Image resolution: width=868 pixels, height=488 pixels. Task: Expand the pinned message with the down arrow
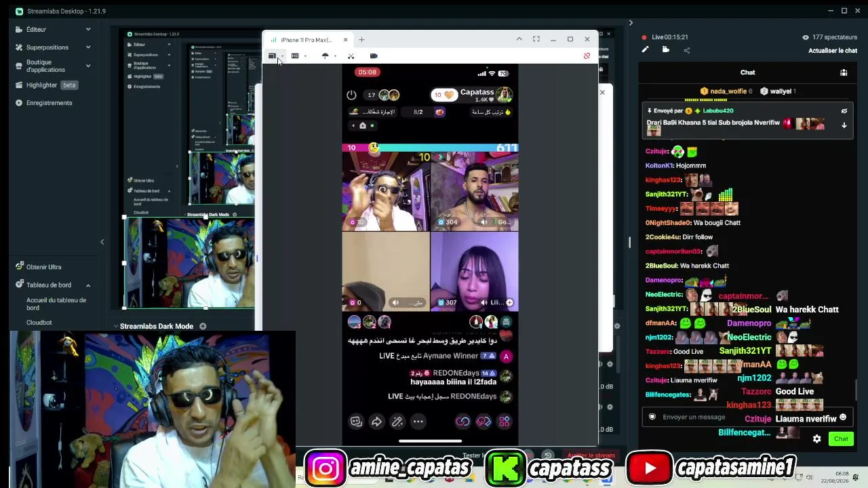pos(844,125)
